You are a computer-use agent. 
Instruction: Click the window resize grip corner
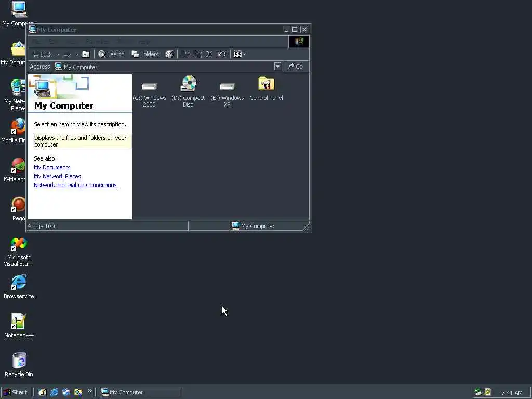307,228
